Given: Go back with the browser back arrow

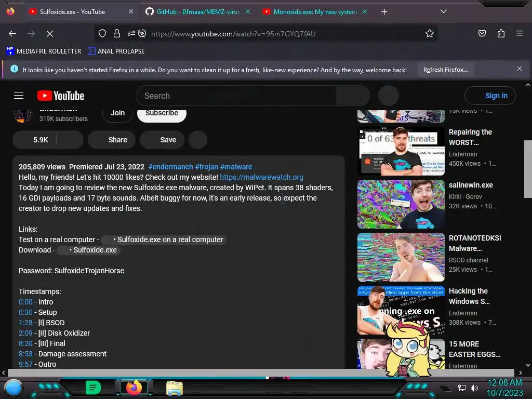Looking at the screenshot, I should 12,34.
